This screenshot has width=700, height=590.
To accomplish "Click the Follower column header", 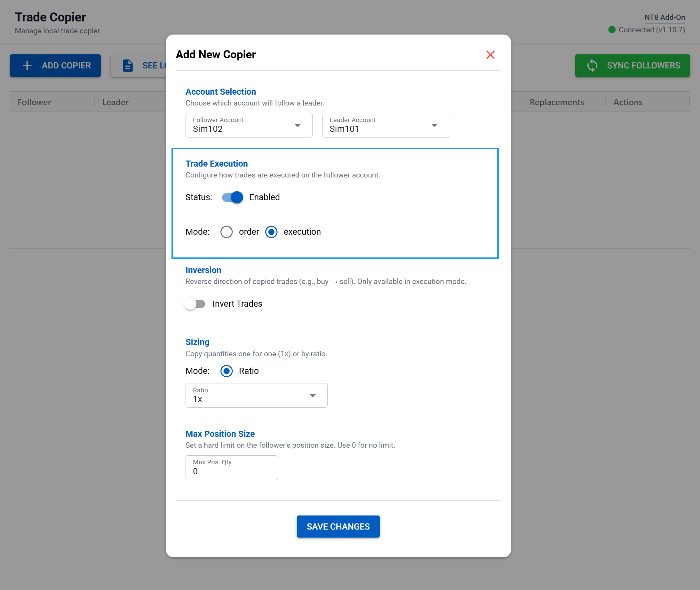I will [x=34, y=102].
